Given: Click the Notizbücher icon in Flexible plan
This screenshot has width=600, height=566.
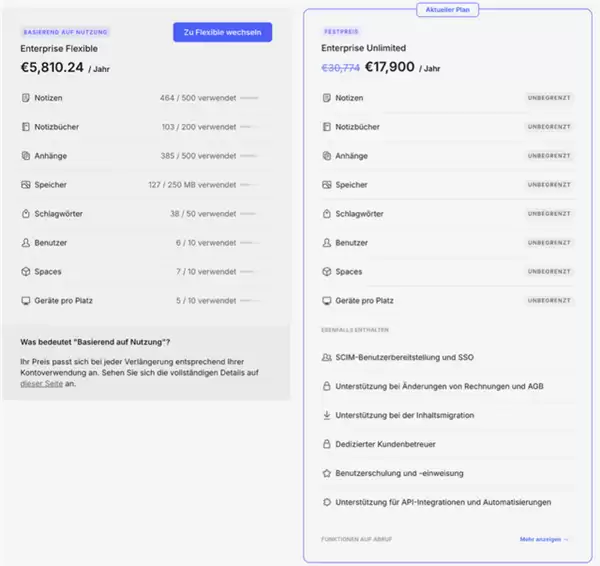Looking at the screenshot, I should [x=26, y=127].
